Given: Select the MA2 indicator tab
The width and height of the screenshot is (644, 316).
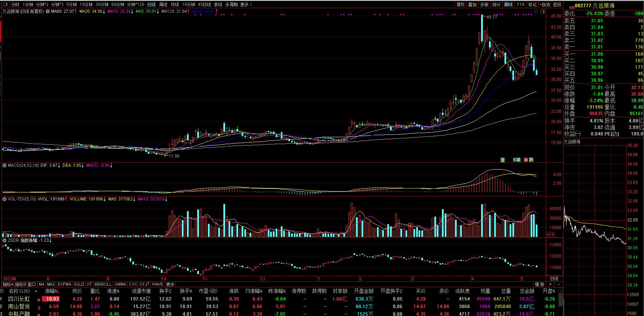Looking at the screenshot, I should coord(51,284).
